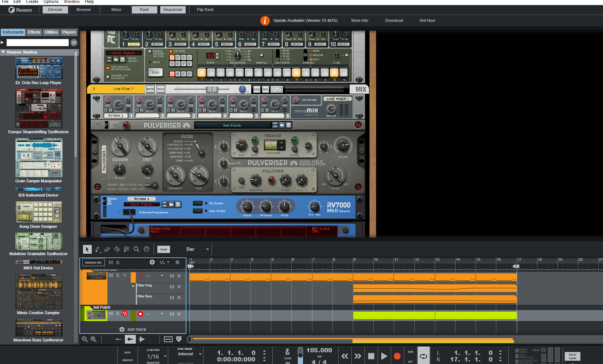
Task: Select the Pencil tool in sequencer toolbar
Action: click(97, 249)
